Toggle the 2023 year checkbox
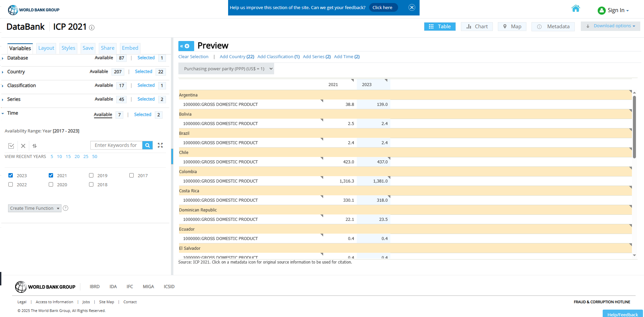The height and width of the screenshot is (317, 644). tap(11, 175)
